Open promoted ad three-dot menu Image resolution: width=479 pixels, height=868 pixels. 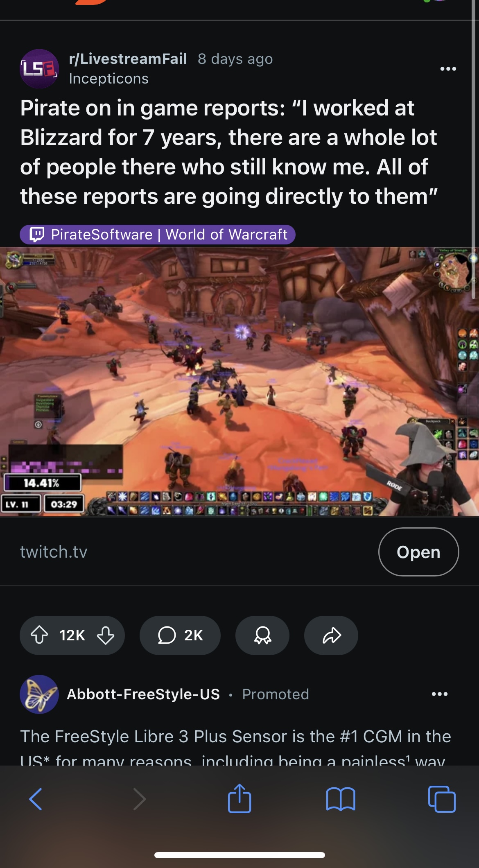pyautogui.click(x=440, y=694)
